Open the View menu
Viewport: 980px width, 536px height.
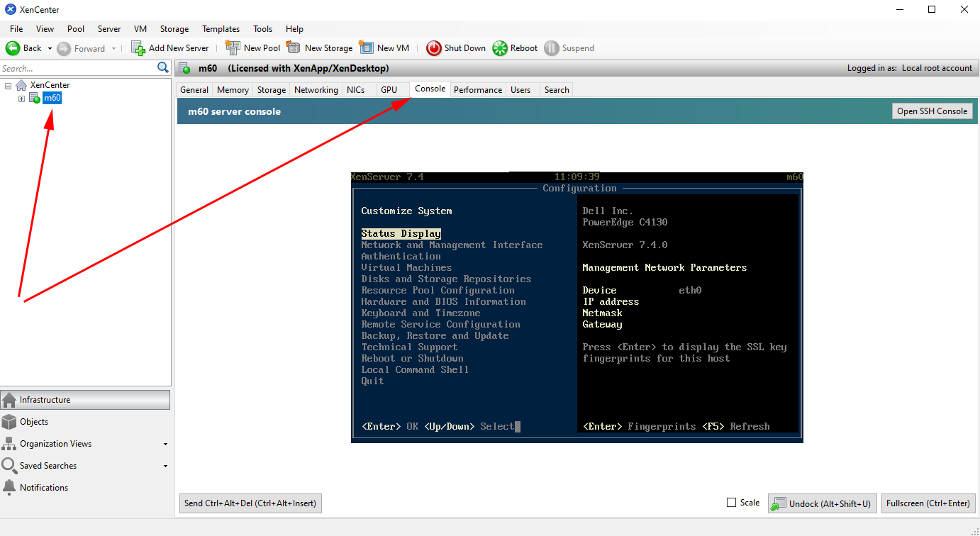coord(45,29)
